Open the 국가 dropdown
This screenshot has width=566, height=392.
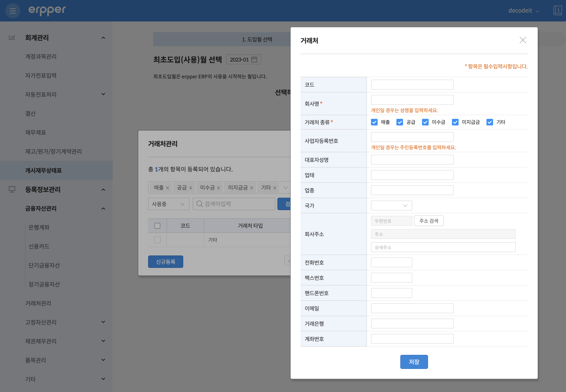tap(391, 205)
